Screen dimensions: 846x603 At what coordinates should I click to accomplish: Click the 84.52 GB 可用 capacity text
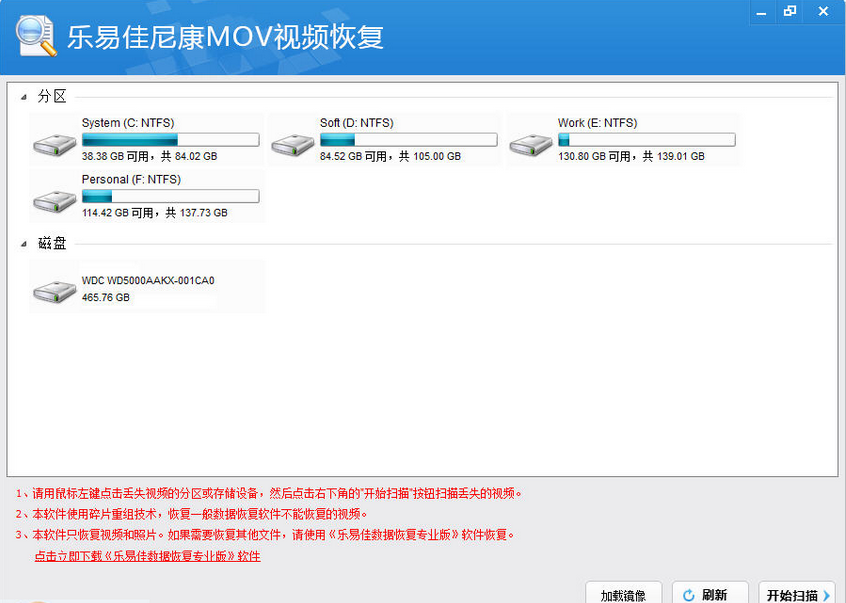click(352, 155)
